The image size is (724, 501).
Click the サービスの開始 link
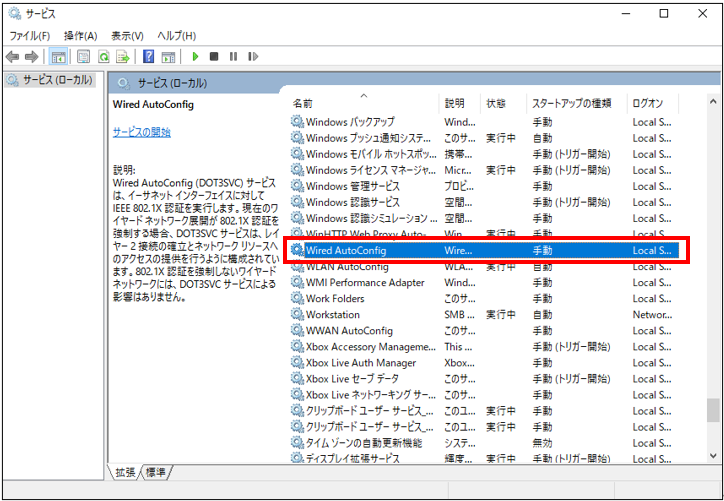[x=141, y=132]
